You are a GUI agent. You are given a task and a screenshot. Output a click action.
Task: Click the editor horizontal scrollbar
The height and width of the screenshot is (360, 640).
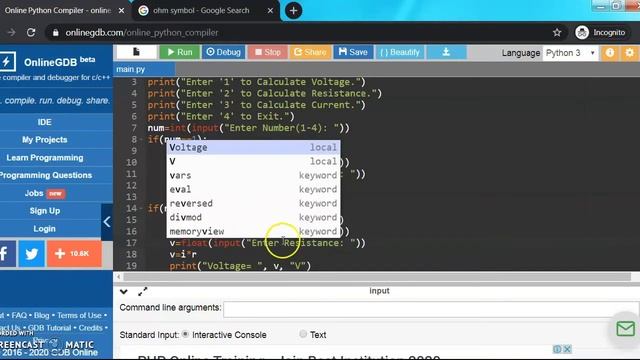(377, 277)
